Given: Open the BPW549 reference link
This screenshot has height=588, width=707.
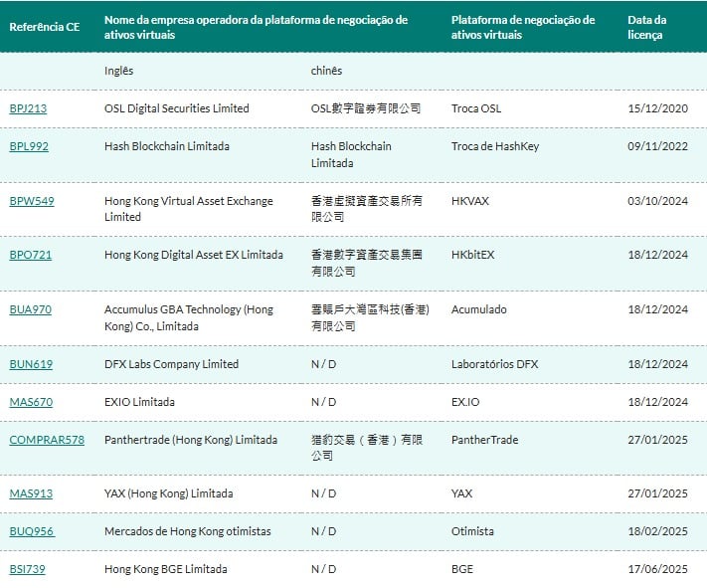Looking at the screenshot, I should (32, 201).
